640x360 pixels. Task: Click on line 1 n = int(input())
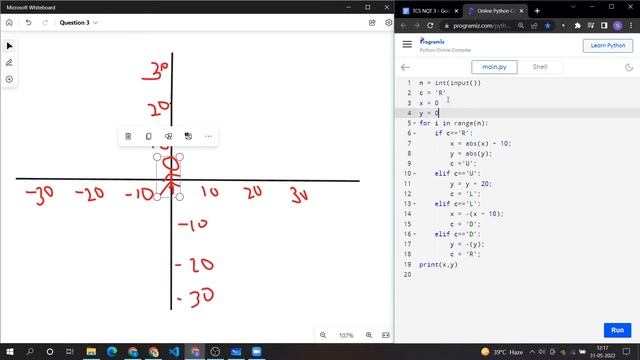pos(450,83)
